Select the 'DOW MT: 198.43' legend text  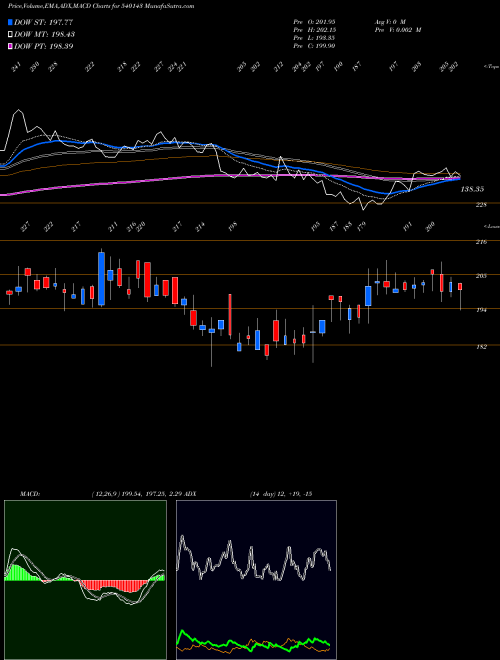(x=45, y=34)
